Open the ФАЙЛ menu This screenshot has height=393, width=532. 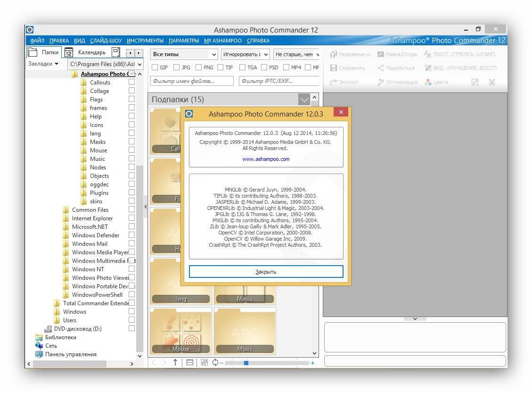tap(37, 41)
